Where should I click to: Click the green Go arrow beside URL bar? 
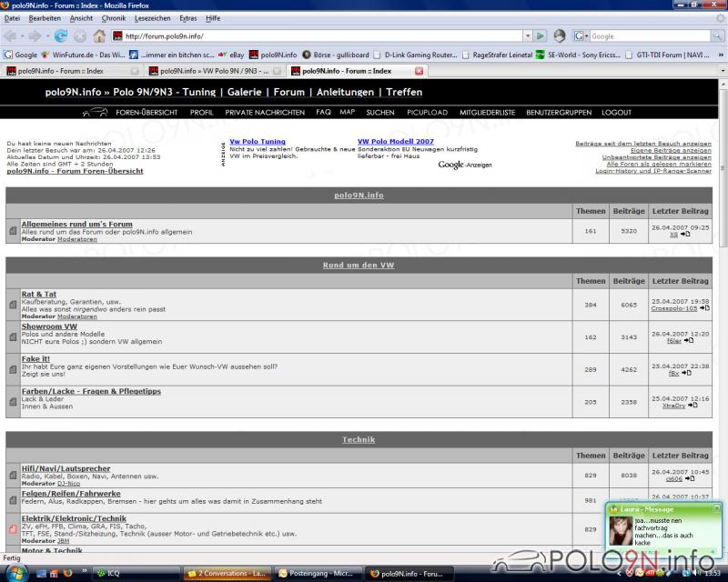(541, 36)
